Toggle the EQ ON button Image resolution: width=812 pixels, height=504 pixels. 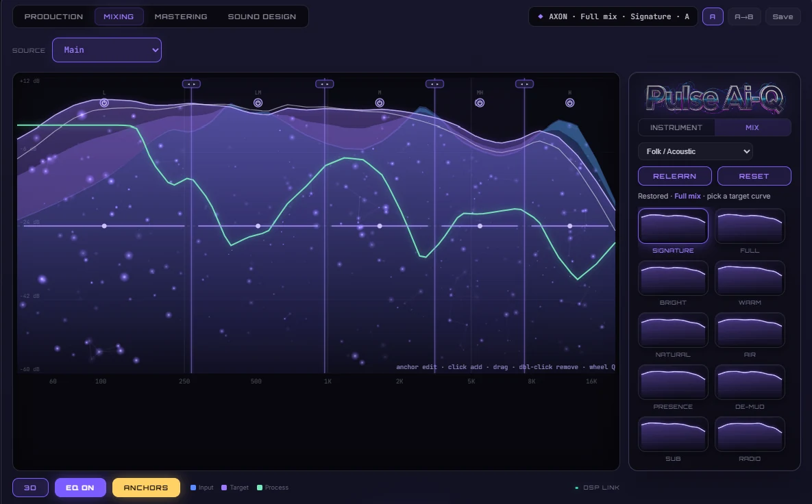tap(80, 488)
